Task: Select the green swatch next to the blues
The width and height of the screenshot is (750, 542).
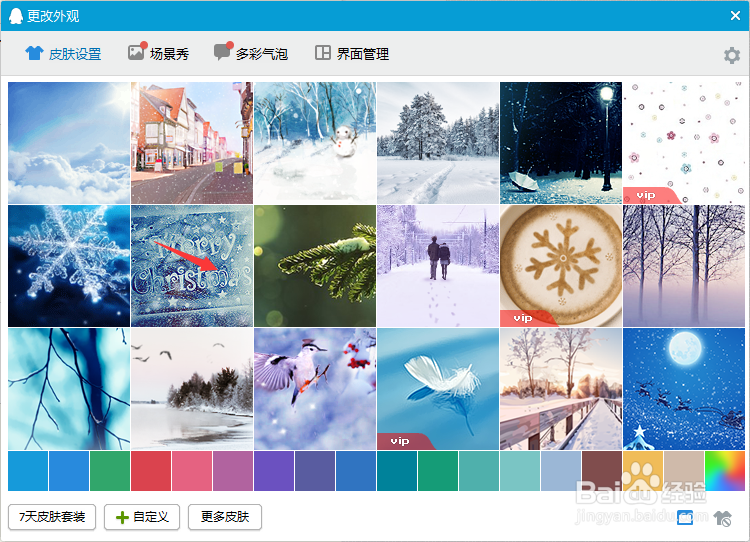Action: pos(110,471)
